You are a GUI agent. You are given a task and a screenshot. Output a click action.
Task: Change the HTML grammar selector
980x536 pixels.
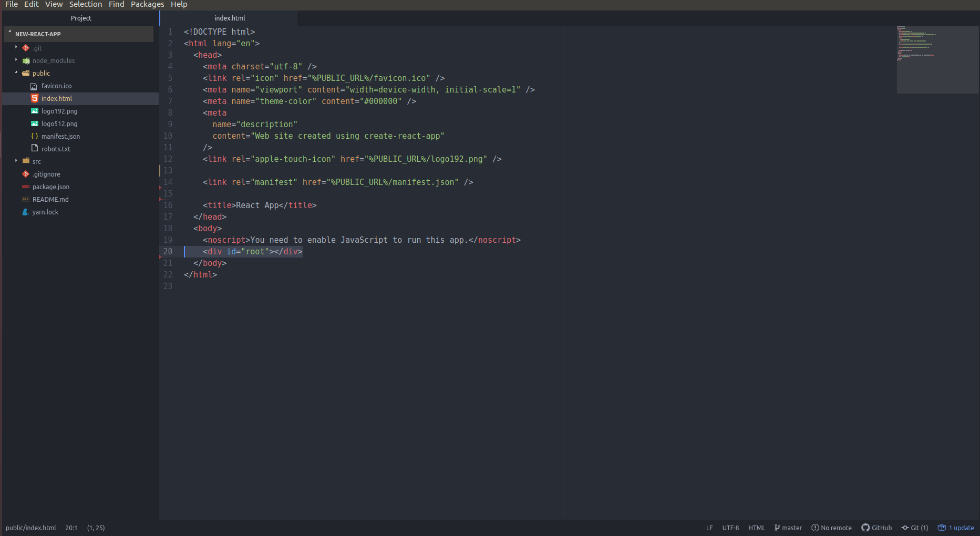[x=757, y=528]
